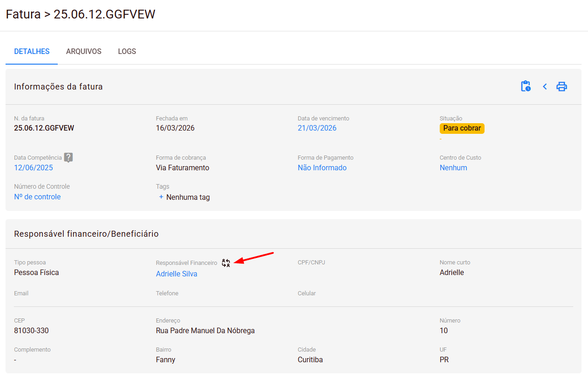Click the address Rua Padre Manuel Da Nóbrega

click(x=205, y=331)
